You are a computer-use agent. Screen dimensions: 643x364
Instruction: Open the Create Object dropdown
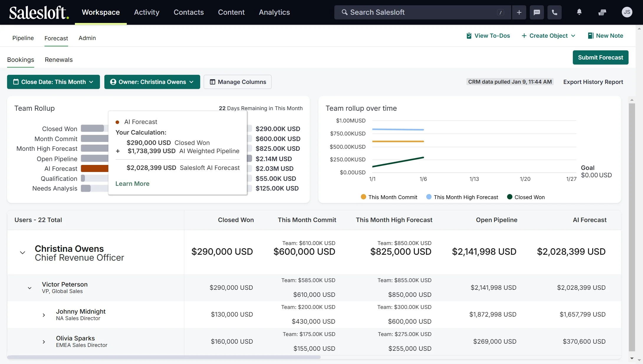coord(548,36)
